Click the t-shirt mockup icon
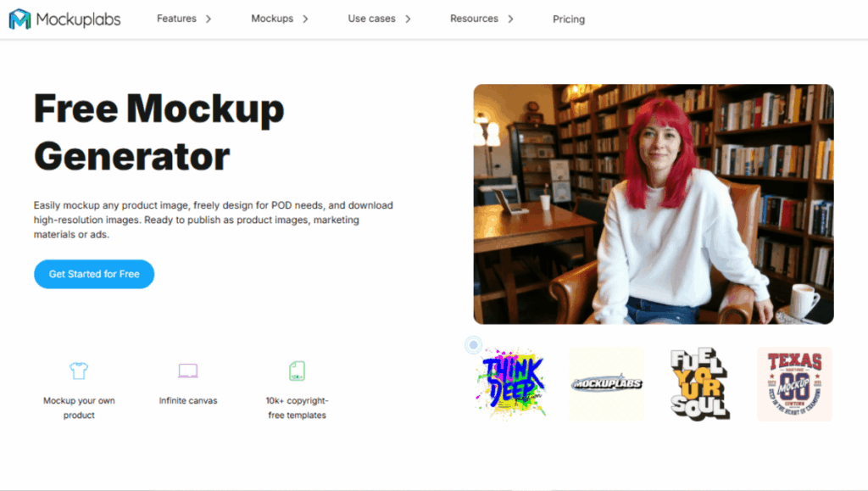This screenshot has width=868, height=491. (78, 371)
